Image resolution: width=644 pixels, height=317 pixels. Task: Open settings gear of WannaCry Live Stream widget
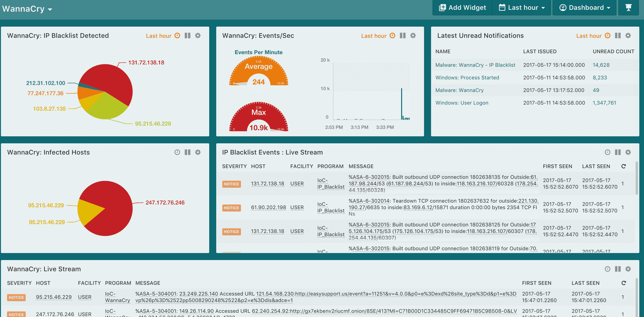tap(628, 269)
